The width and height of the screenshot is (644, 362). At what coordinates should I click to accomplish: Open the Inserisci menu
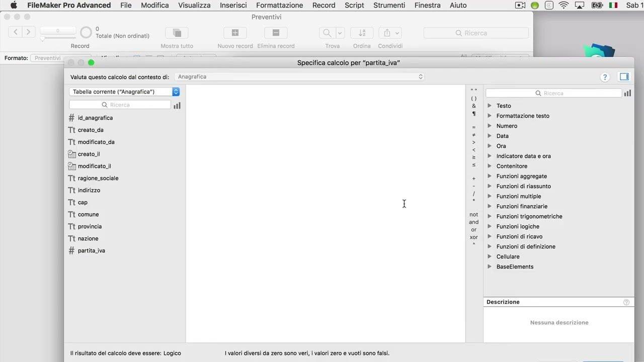pos(233,5)
